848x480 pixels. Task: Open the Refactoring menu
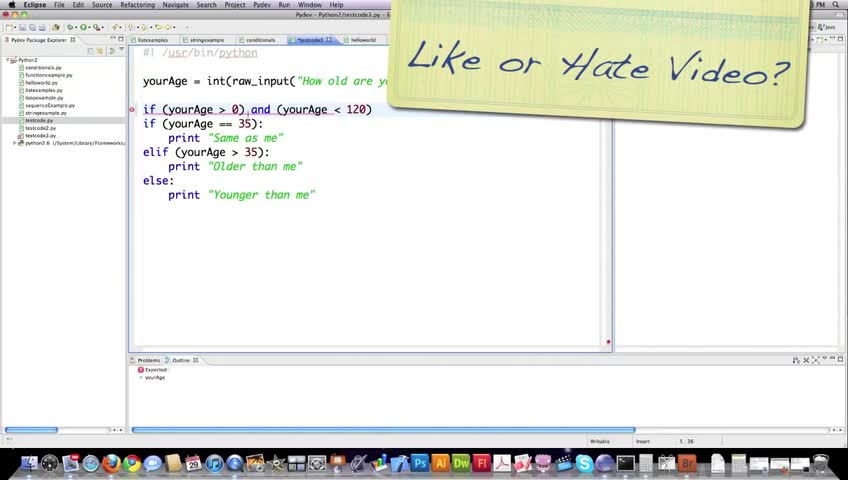[x=137, y=4]
